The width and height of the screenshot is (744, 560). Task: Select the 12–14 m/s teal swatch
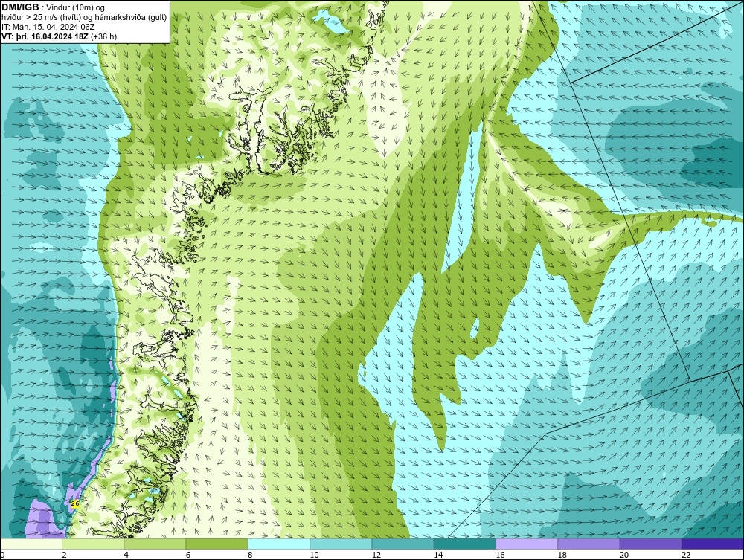click(x=403, y=544)
